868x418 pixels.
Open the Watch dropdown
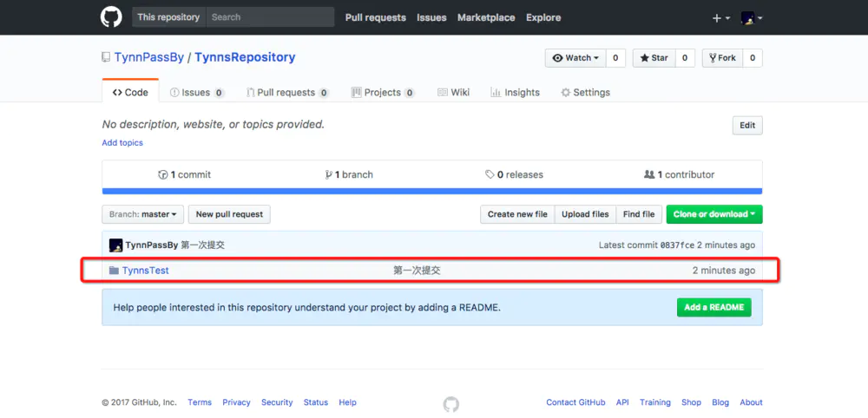575,58
